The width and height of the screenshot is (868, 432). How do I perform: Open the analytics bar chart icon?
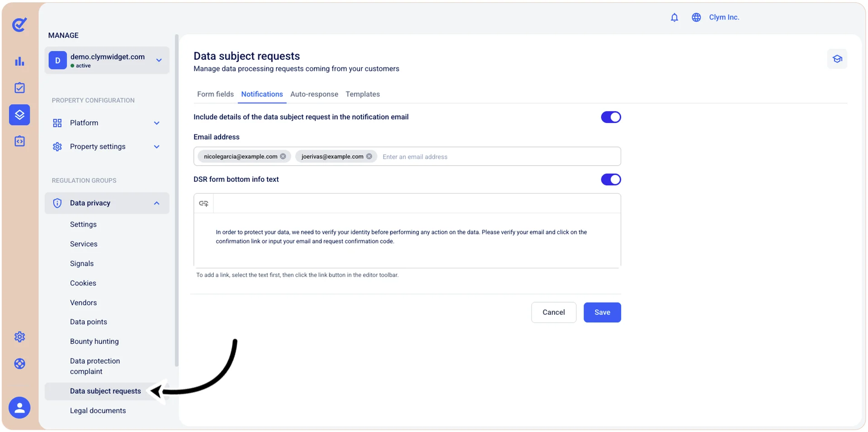point(19,61)
